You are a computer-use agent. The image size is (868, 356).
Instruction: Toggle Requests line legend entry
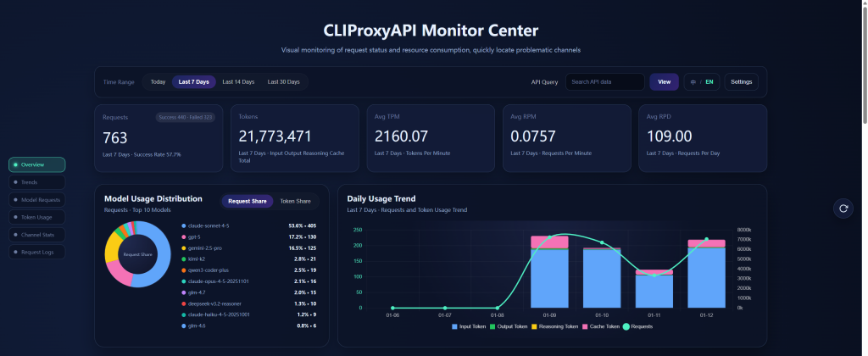click(638, 326)
